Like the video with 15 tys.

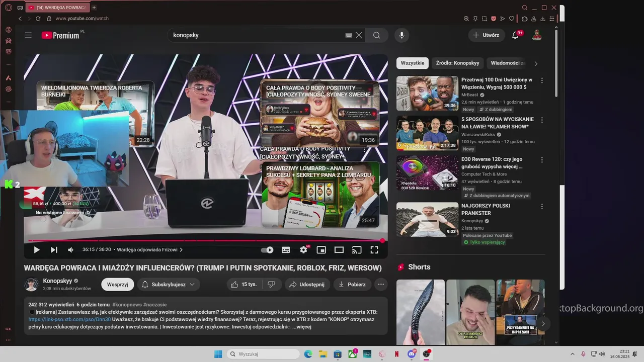coord(244,285)
